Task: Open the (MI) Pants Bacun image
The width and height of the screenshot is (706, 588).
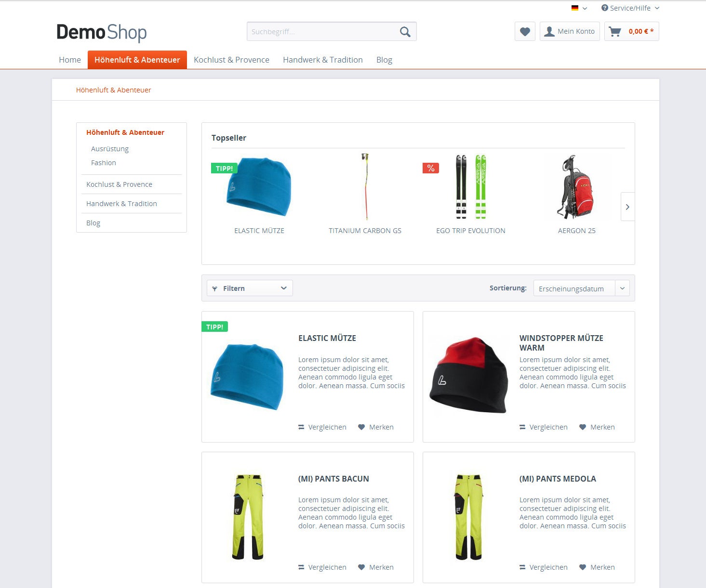Action: (x=248, y=517)
